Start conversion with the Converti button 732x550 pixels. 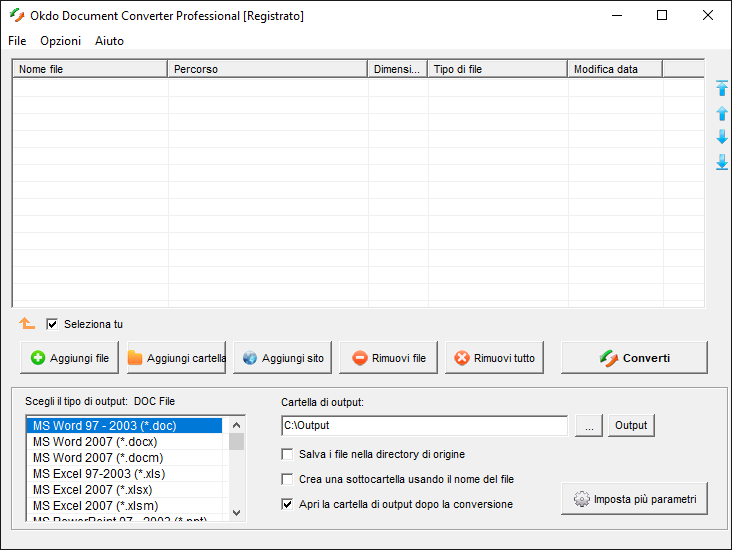tap(634, 358)
